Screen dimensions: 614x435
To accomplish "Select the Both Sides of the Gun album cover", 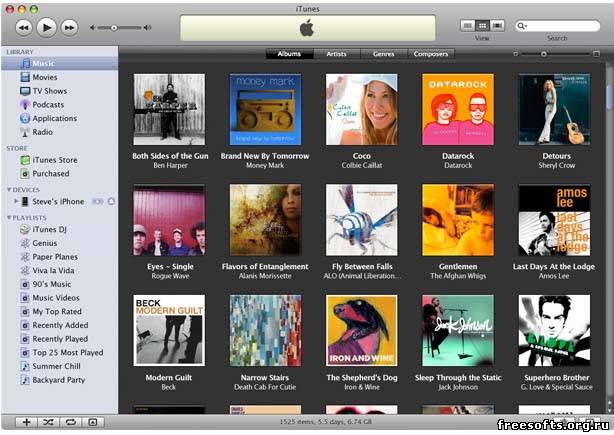I will click(x=169, y=109).
